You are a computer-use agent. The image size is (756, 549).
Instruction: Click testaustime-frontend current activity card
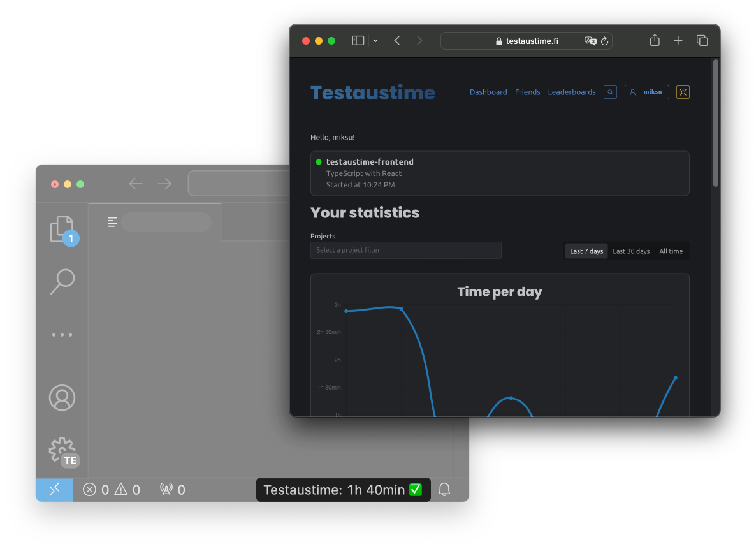click(500, 173)
